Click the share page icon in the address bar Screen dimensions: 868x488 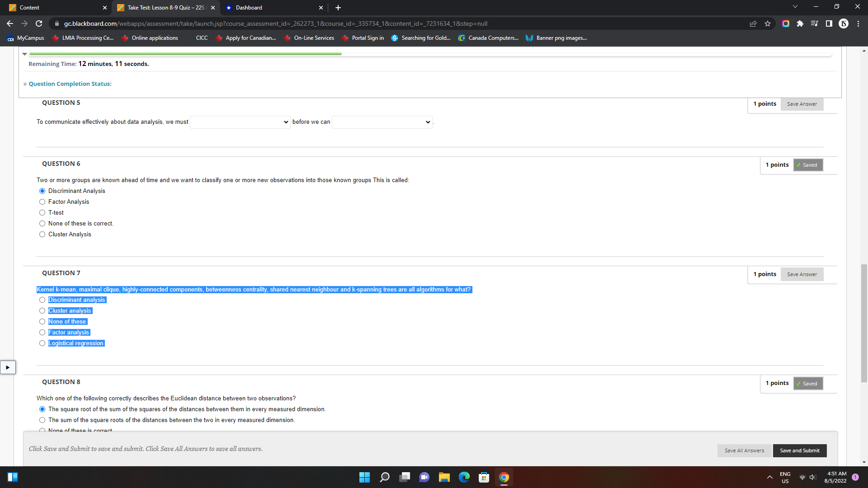tap(753, 23)
